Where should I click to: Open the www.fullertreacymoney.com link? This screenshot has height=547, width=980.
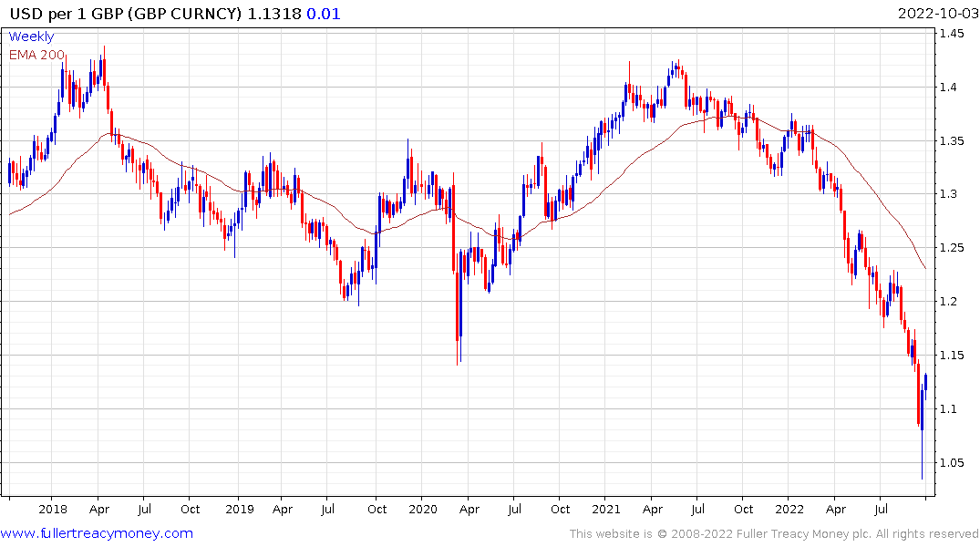(97, 534)
